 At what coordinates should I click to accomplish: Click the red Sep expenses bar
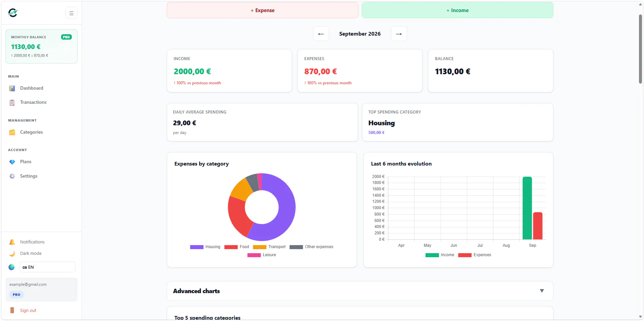point(538,226)
